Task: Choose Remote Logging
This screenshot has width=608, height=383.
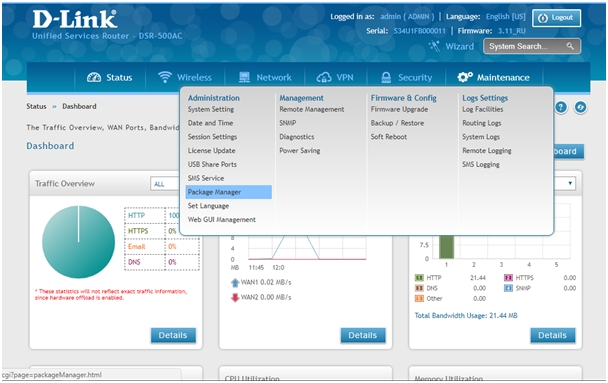Action: tap(487, 150)
